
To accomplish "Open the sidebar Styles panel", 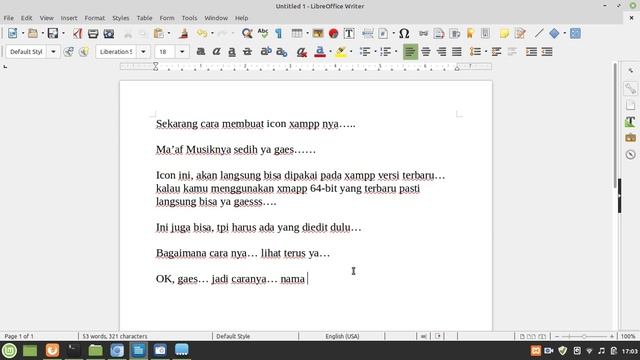I will point(630,122).
